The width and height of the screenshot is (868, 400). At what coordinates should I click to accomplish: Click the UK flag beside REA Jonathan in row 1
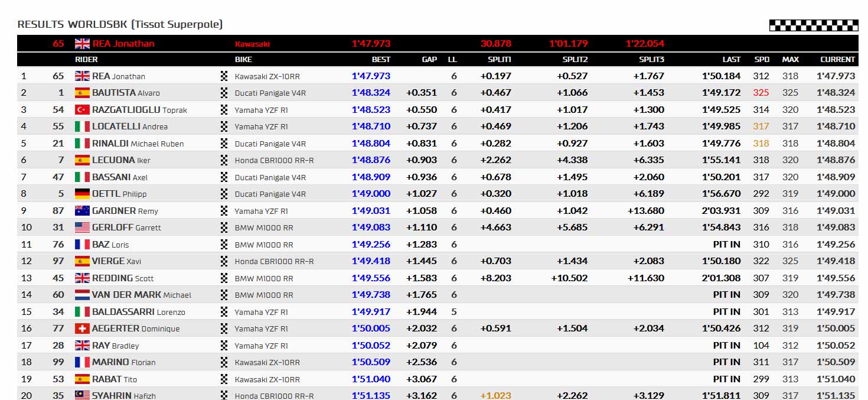click(x=82, y=76)
